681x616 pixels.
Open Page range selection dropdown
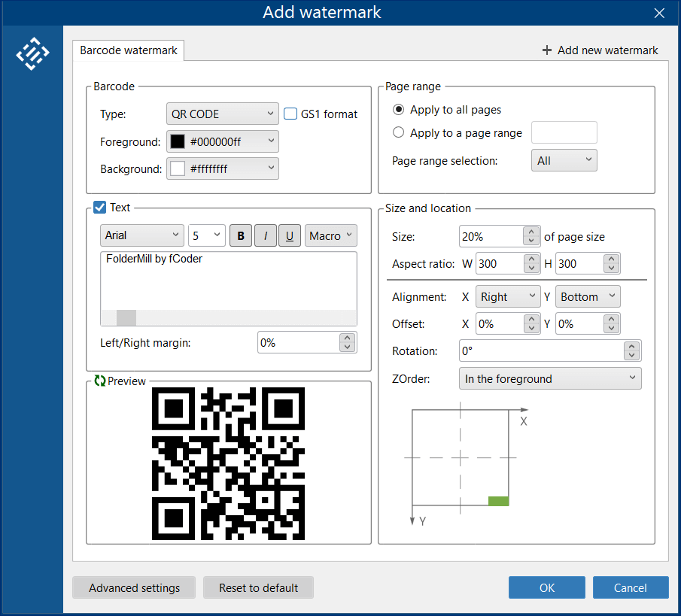pyautogui.click(x=564, y=160)
